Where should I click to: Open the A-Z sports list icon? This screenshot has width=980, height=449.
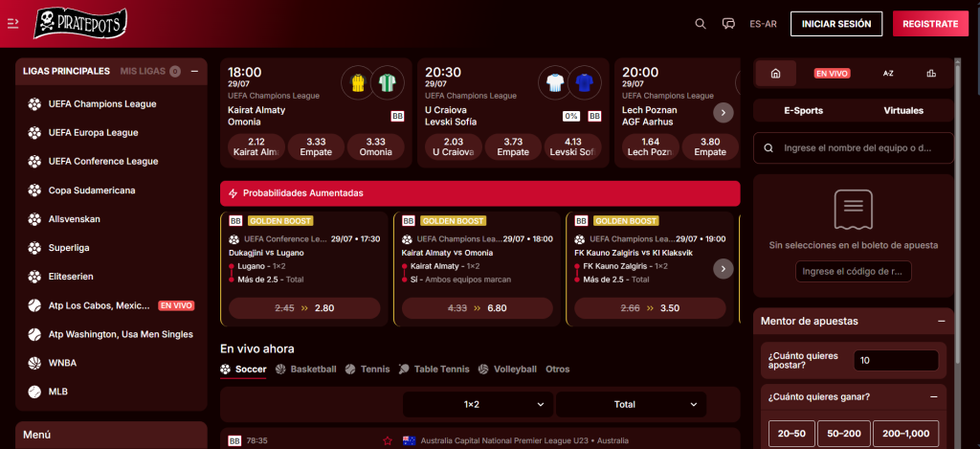click(888, 73)
